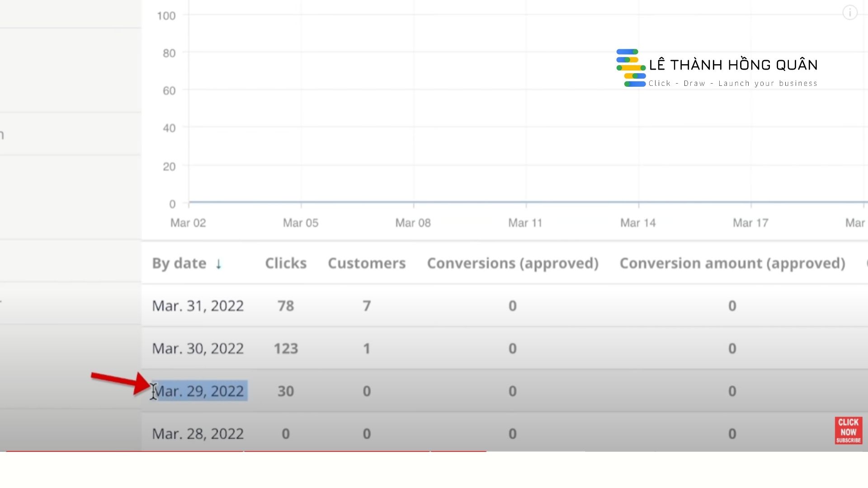Sort table by Customers column header
The height and width of the screenshot is (488, 868).
pos(367,263)
